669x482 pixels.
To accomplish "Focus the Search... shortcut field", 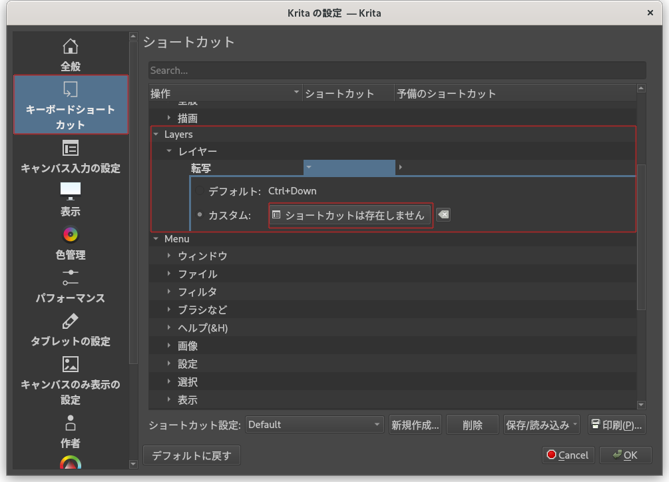I will [397, 70].
